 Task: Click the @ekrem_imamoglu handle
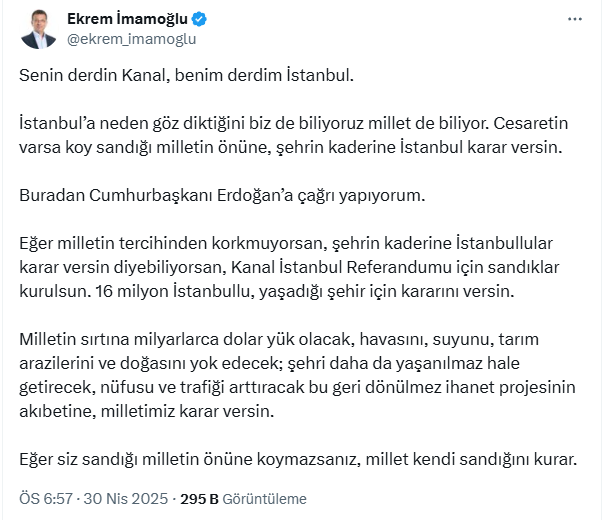(132, 39)
